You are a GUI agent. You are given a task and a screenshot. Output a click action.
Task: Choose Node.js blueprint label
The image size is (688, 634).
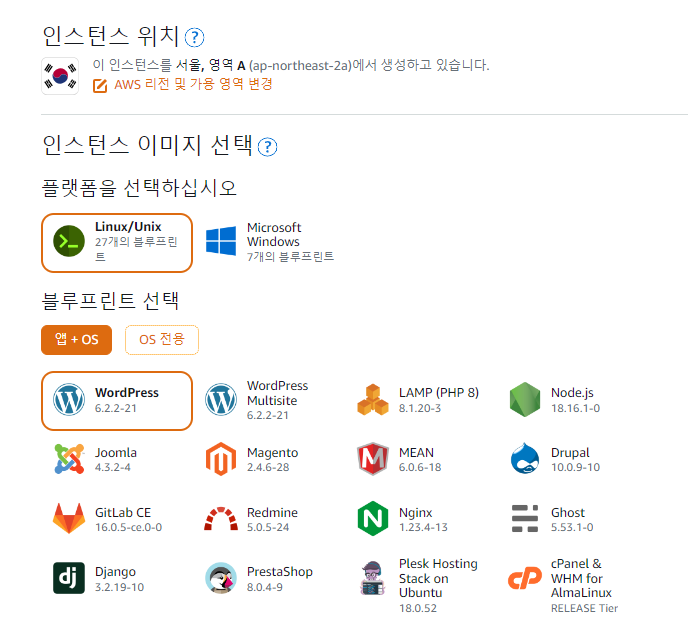tap(572, 393)
